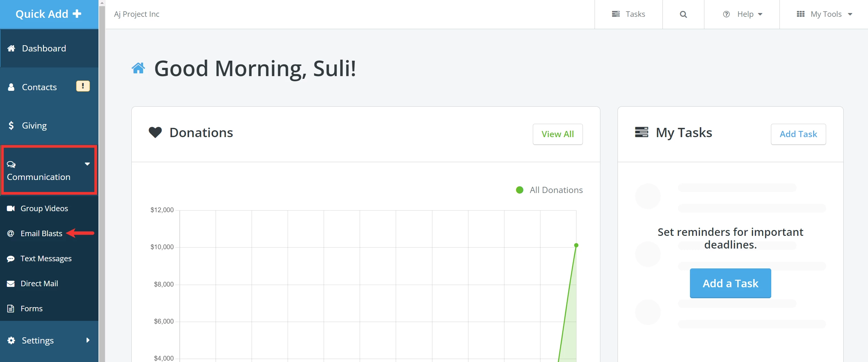Click the $6,000 axis label
Viewport: 868px width, 362px height.
click(164, 321)
